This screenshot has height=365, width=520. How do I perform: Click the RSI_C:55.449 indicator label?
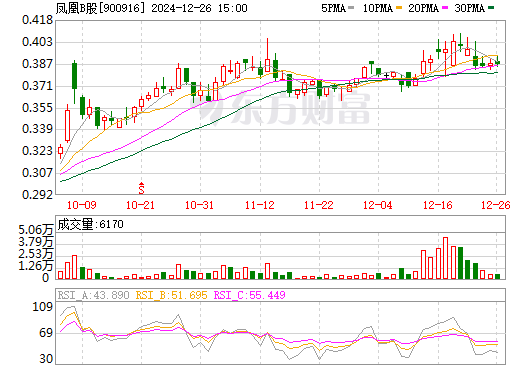click(250, 295)
